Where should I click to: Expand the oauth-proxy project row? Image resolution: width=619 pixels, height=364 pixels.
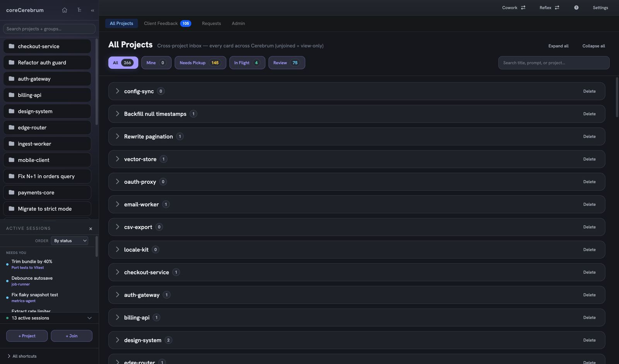click(117, 181)
